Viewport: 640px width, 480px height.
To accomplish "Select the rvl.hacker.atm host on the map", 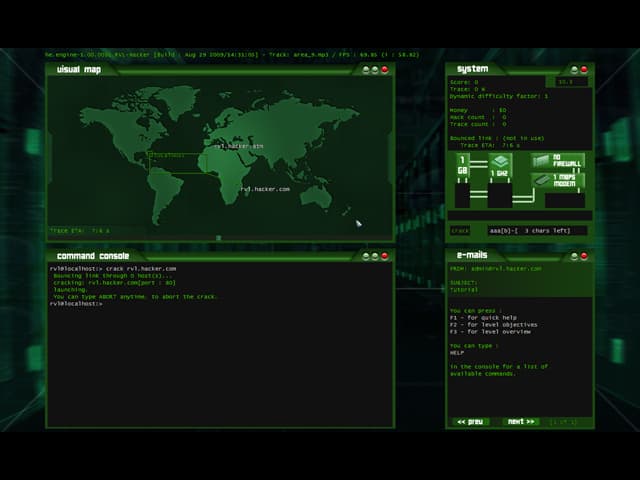I will [x=238, y=146].
